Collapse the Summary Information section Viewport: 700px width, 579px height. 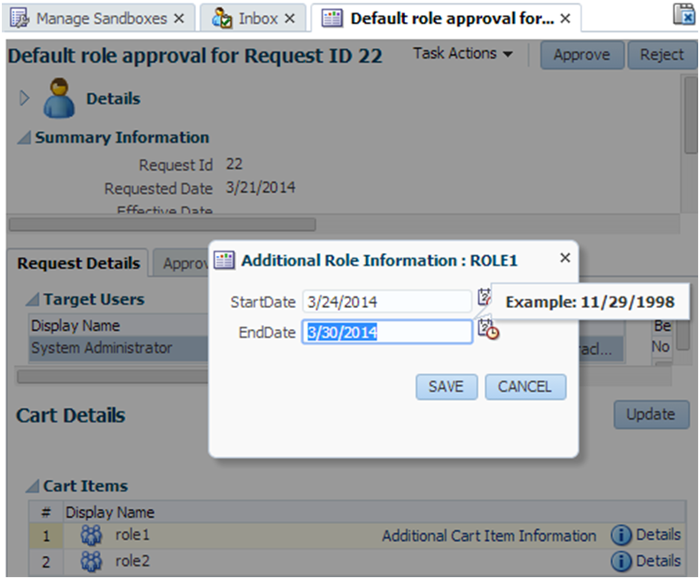[24, 137]
